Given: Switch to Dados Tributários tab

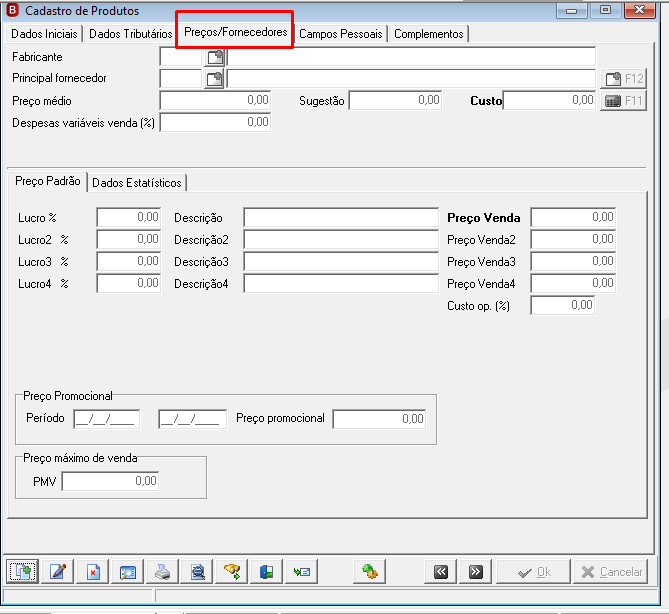Looking at the screenshot, I should pyautogui.click(x=130, y=34).
